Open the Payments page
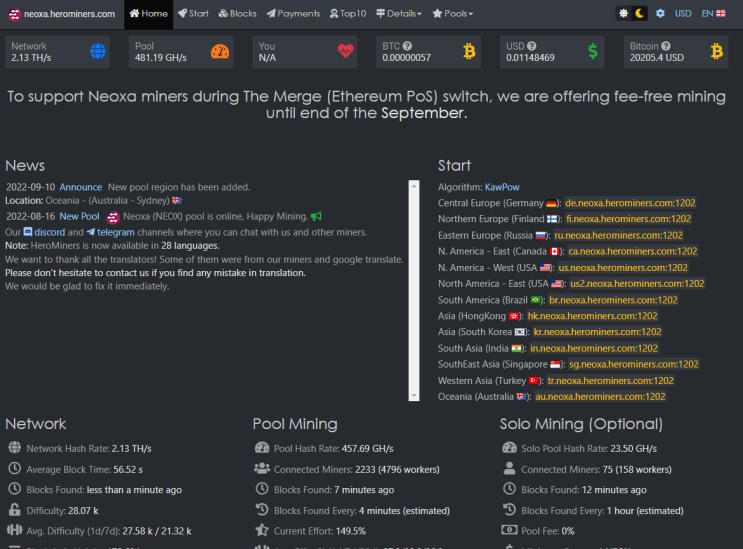 click(293, 14)
